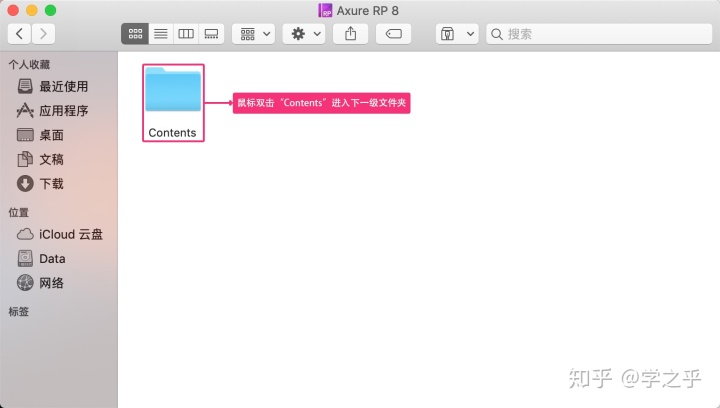Click the back navigation arrow
Image resolution: width=720 pixels, height=408 pixels.
[x=20, y=34]
